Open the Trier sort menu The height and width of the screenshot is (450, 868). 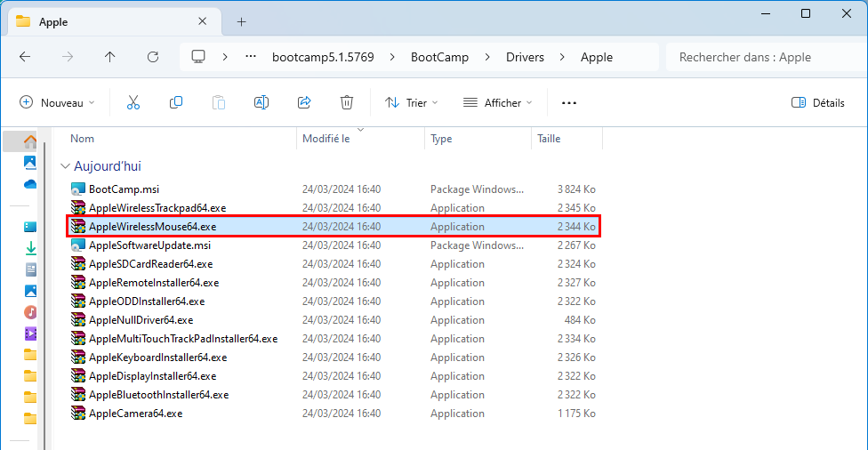(x=411, y=103)
